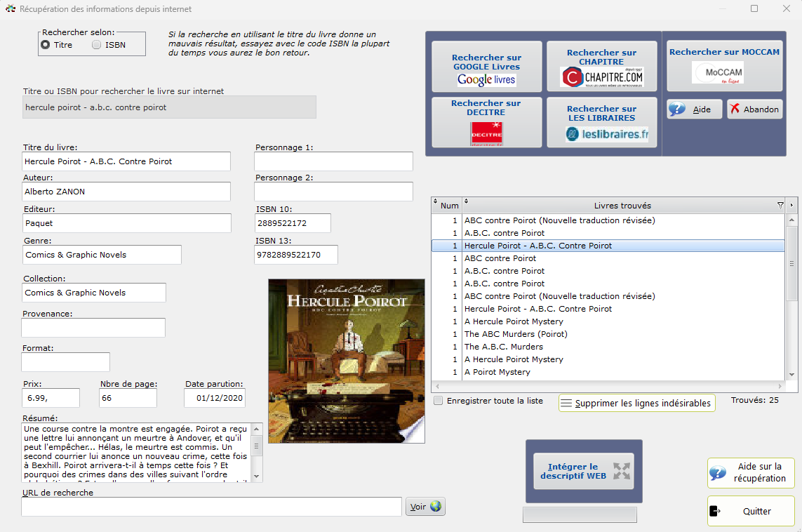
Task: Click the arrow at right of list header
Action: tap(791, 205)
